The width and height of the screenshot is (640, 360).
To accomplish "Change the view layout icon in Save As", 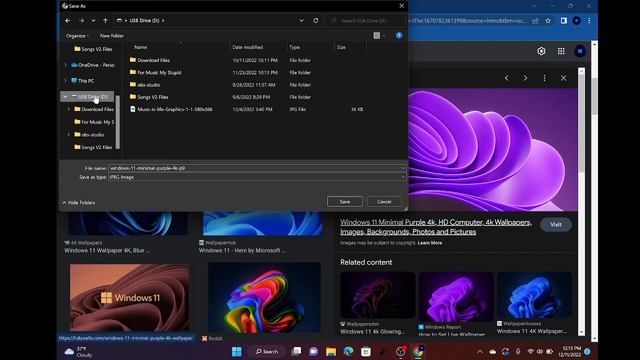I will (x=377, y=36).
